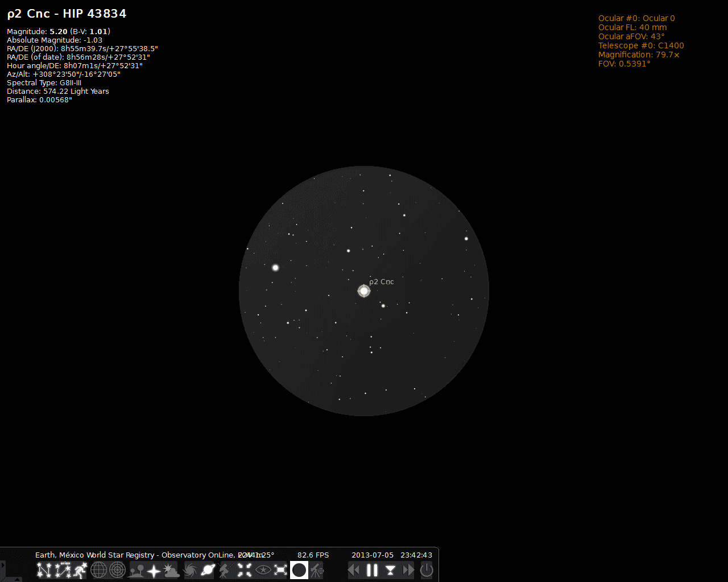Screen dimensions: 728x582
Task: Toggle constellation labels icon
Action: [x=63, y=570]
